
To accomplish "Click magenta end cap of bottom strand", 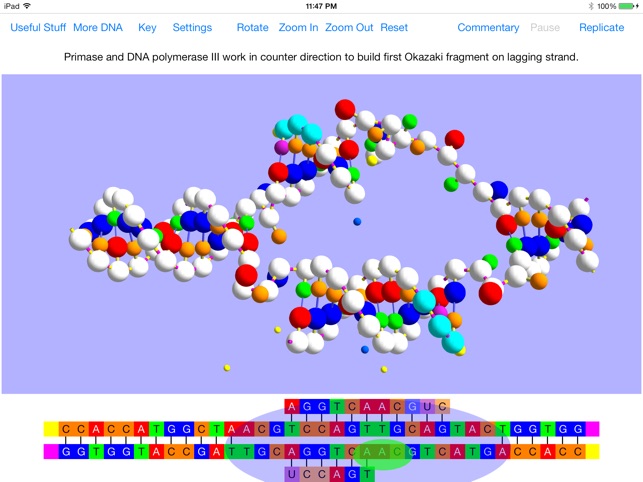I will [51, 451].
